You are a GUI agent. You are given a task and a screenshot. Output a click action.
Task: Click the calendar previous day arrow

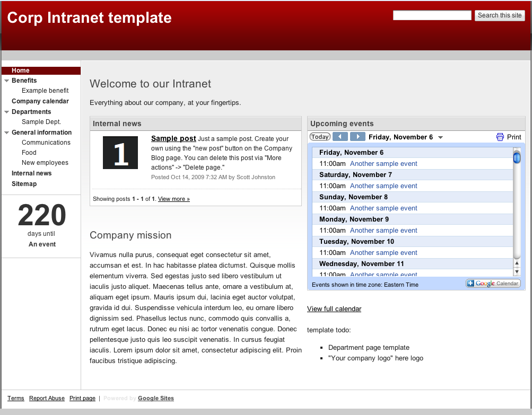[340, 137]
